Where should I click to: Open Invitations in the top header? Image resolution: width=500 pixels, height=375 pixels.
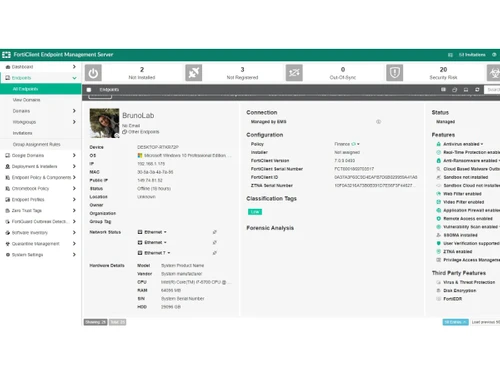[x=472, y=55]
